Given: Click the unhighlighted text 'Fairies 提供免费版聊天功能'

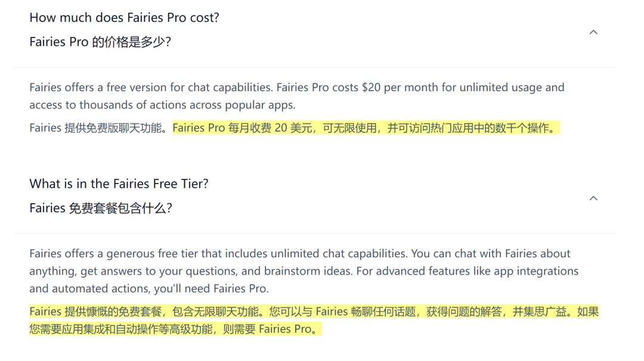Looking at the screenshot, I should [95, 128].
